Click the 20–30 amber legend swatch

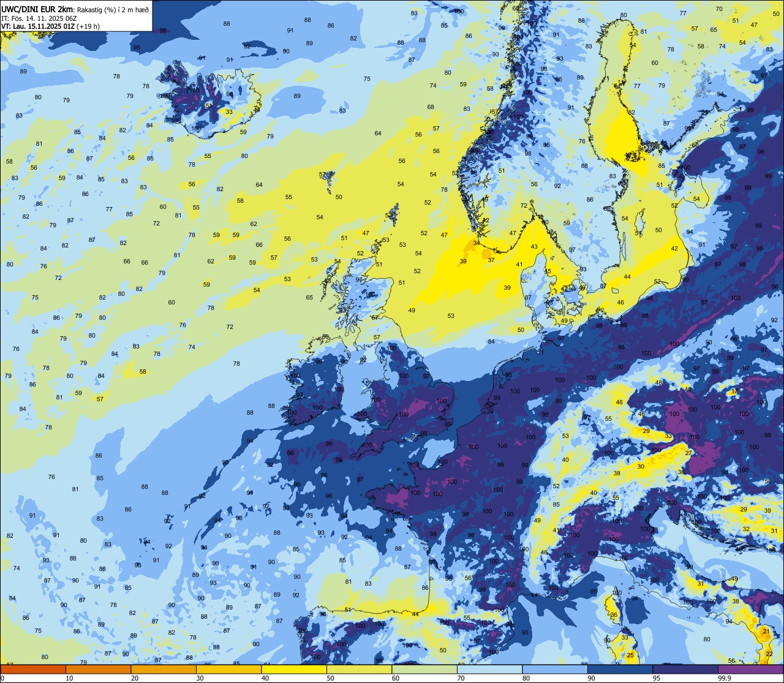coord(164,669)
